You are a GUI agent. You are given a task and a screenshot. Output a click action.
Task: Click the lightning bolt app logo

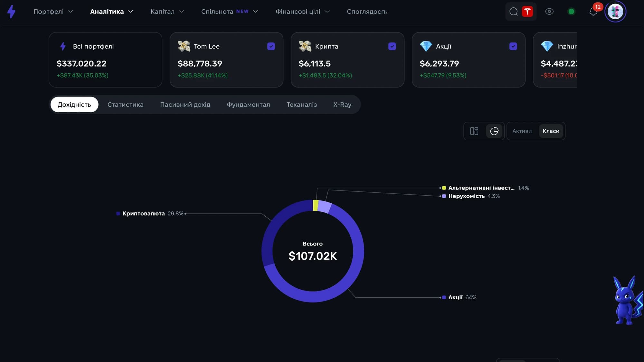click(x=12, y=12)
